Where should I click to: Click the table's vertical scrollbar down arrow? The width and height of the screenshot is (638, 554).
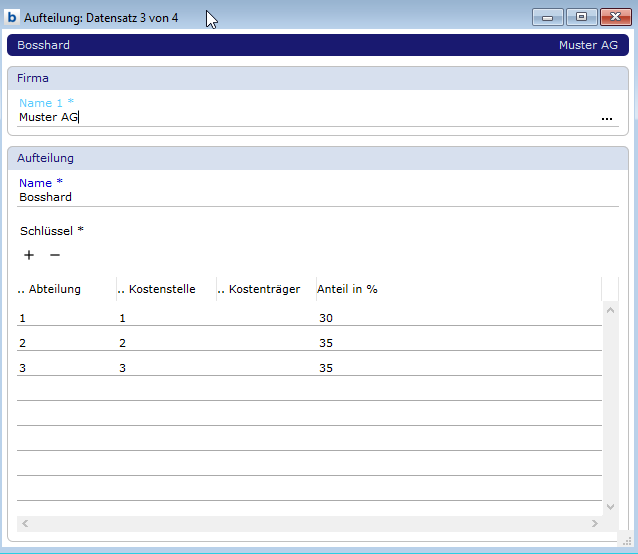coord(611,508)
